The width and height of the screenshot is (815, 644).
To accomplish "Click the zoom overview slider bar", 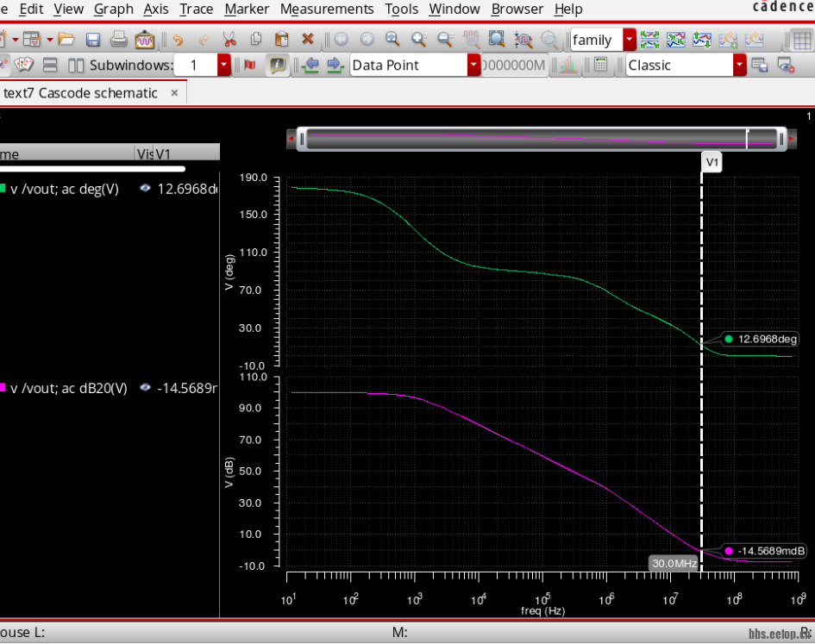I will 542,139.
